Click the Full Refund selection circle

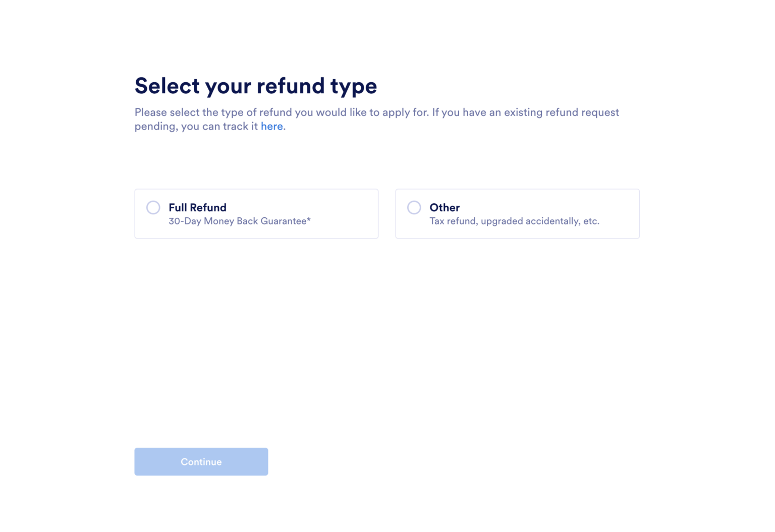[x=153, y=207]
